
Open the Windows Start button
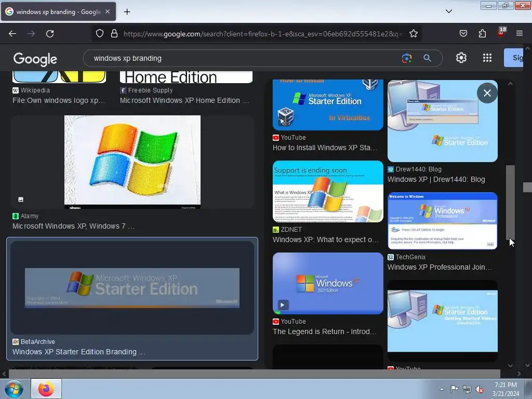tap(14, 389)
